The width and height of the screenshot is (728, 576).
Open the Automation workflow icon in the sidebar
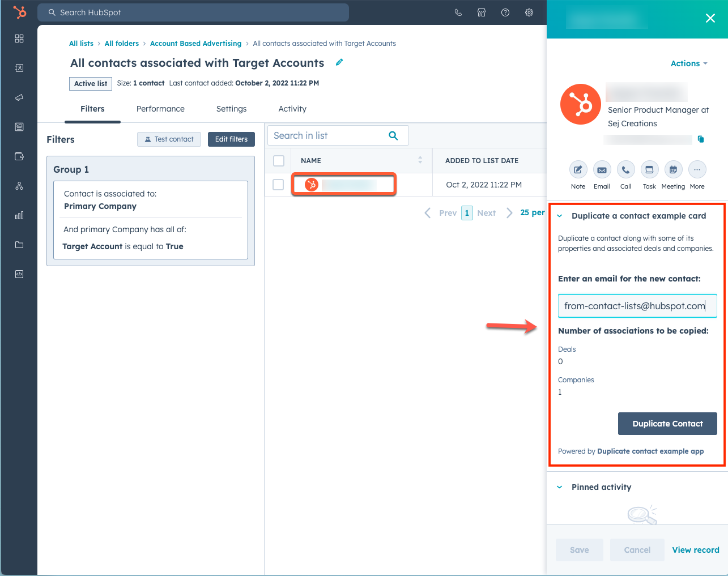click(19, 186)
